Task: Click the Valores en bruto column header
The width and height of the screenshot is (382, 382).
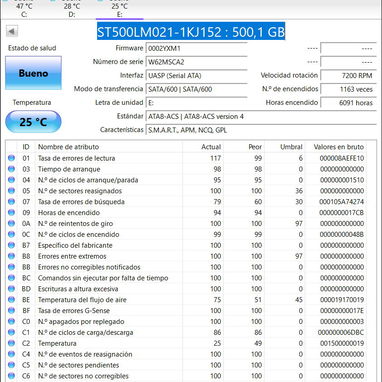Action: pyautogui.click(x=339, y=147)
